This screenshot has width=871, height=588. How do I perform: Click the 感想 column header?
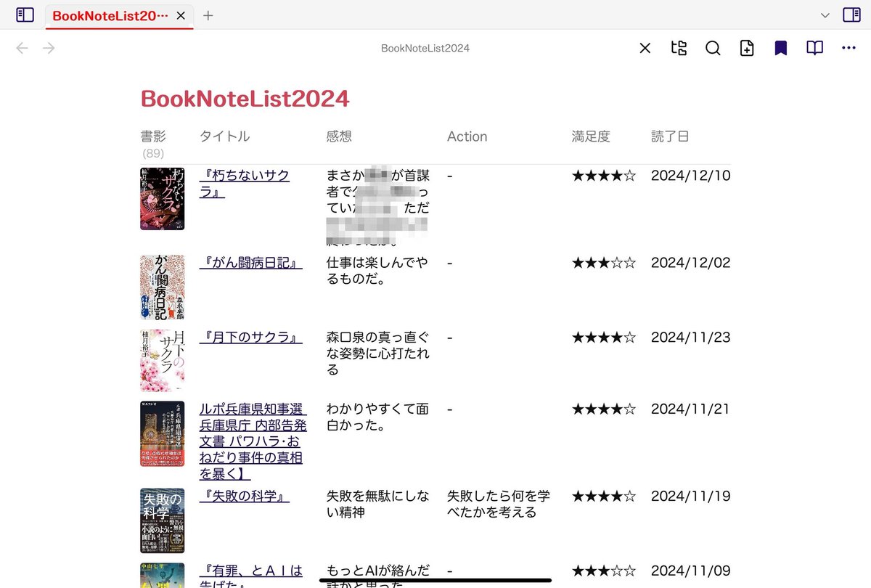339,136
